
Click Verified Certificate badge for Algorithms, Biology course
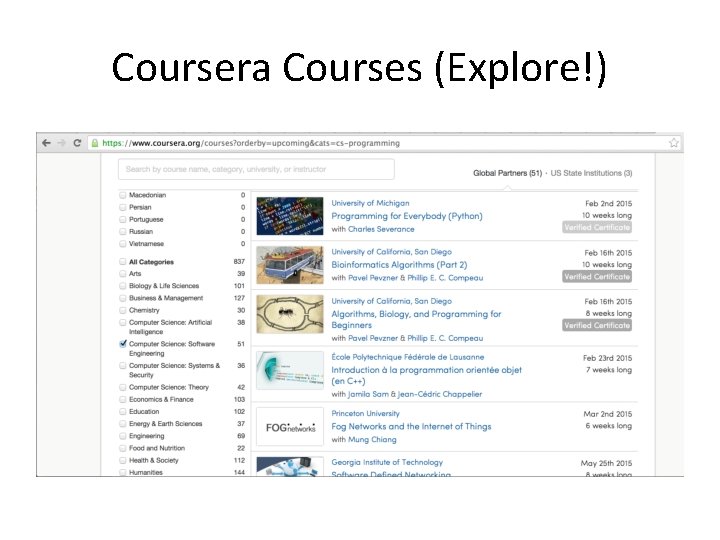(597, 325)
